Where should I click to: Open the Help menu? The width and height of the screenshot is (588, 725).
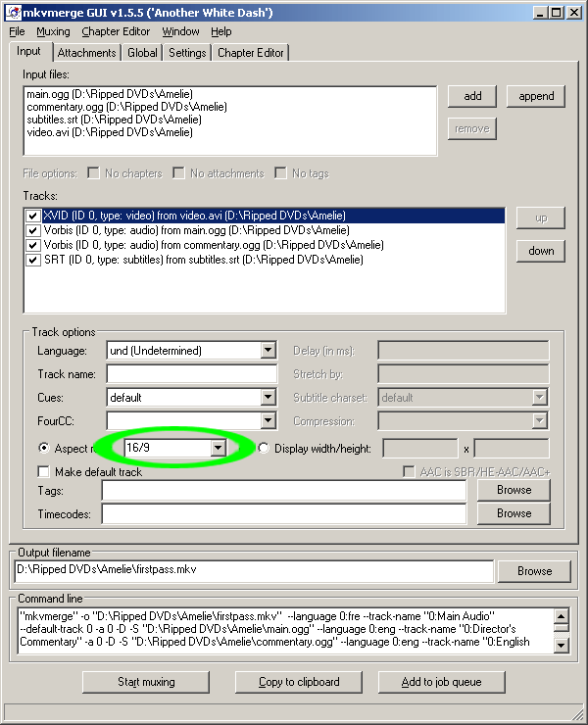(x=221, y=31)
